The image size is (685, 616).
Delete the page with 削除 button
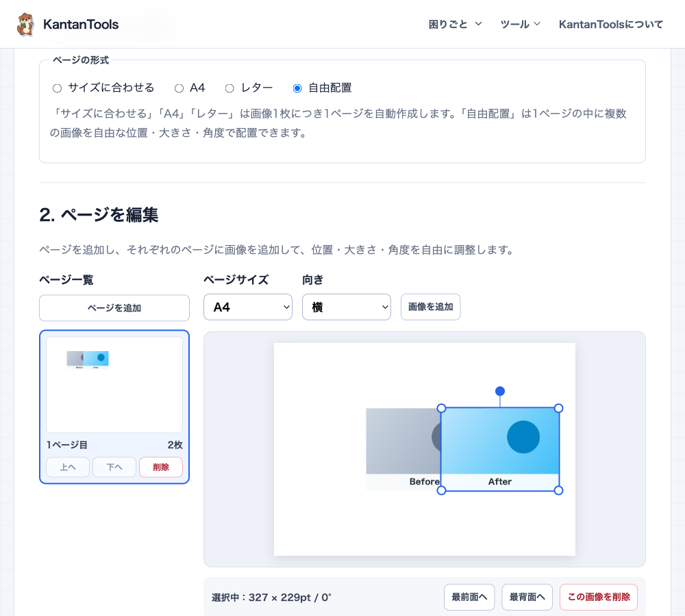click(161, 467)
